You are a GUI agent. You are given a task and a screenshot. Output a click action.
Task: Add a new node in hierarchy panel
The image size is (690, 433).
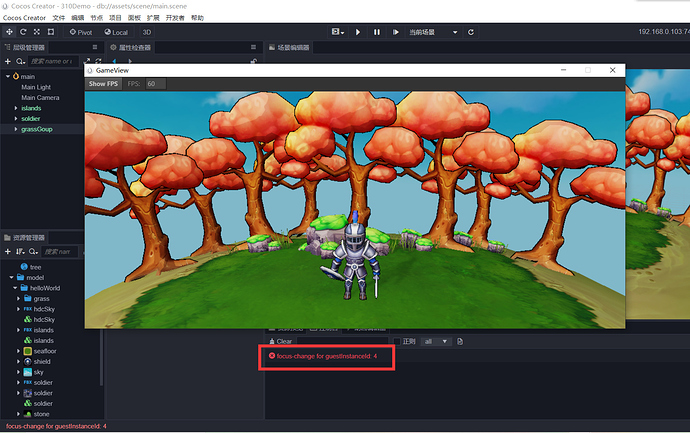coord(7,61)
